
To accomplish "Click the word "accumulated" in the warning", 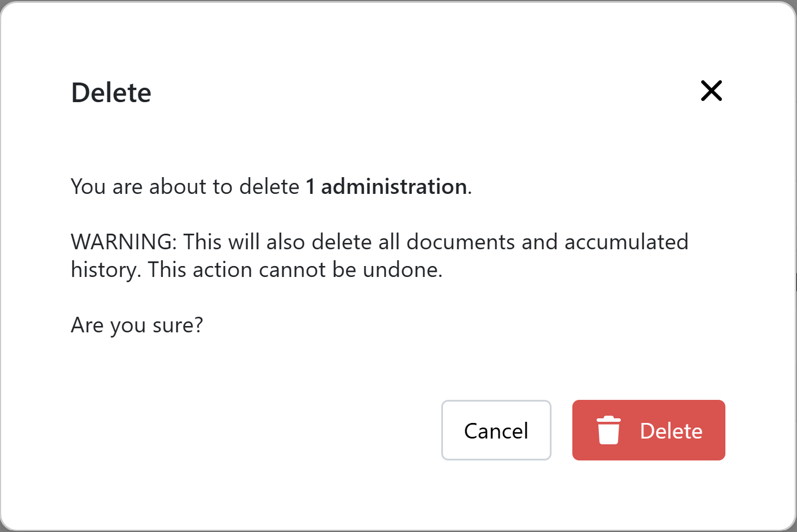I will pos(626,242).
